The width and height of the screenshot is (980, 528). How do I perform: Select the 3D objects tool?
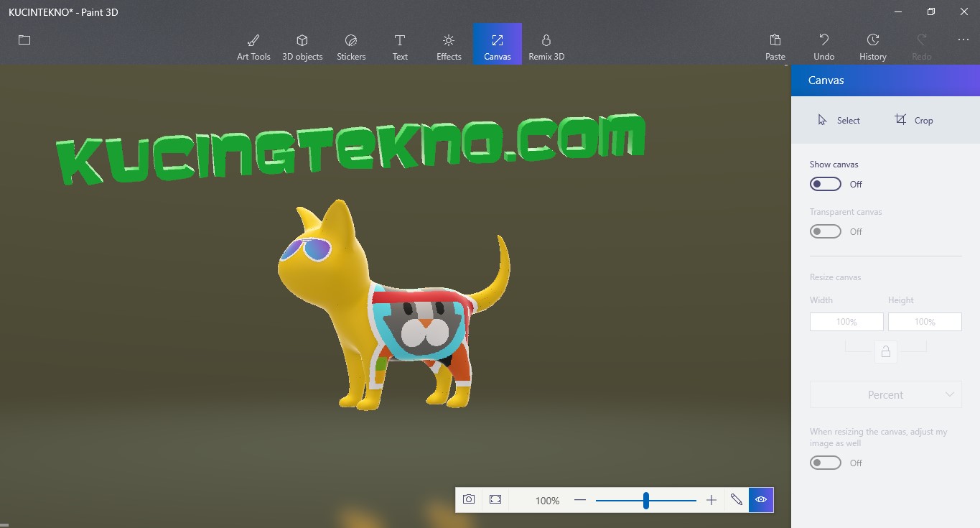click(302, 44)
